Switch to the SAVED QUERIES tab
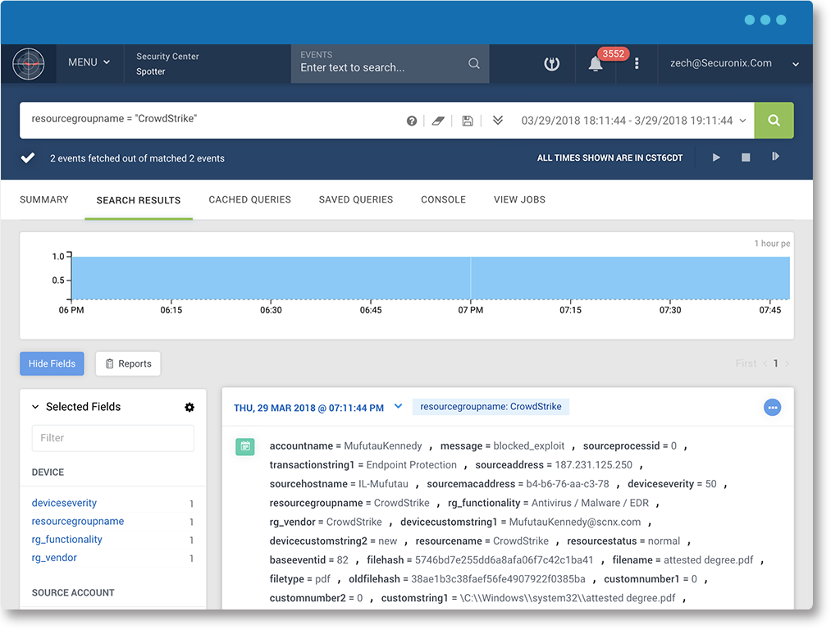Viewport: 840px width, 630px height. [356, 200]
